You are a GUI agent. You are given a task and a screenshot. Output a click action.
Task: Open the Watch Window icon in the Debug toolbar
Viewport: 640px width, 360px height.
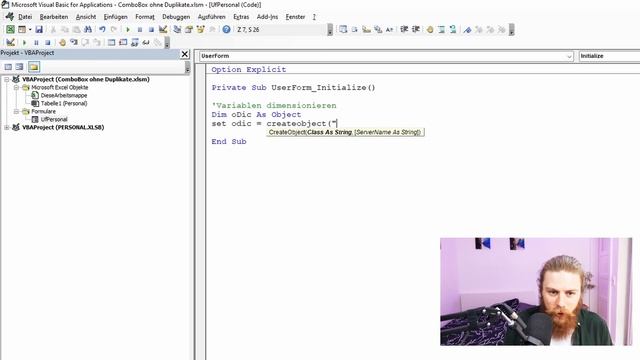(x=134, y=42)
